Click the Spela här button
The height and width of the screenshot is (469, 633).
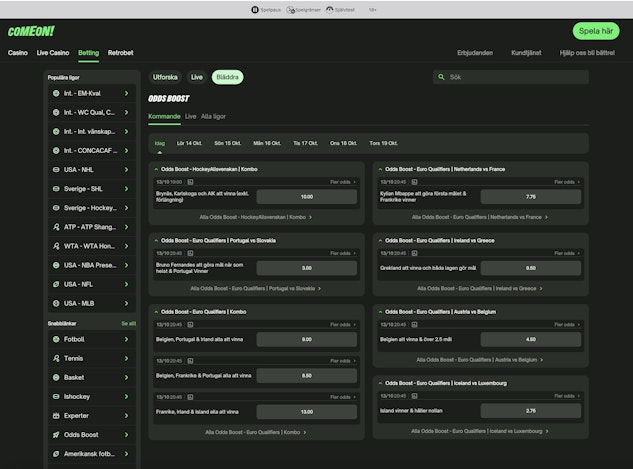[x=596, y=31]
